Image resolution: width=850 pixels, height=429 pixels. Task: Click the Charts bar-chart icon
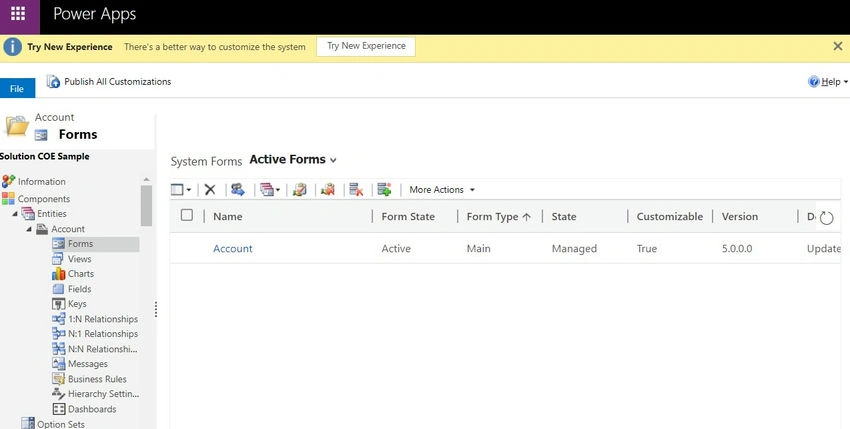tap(58, 274)
